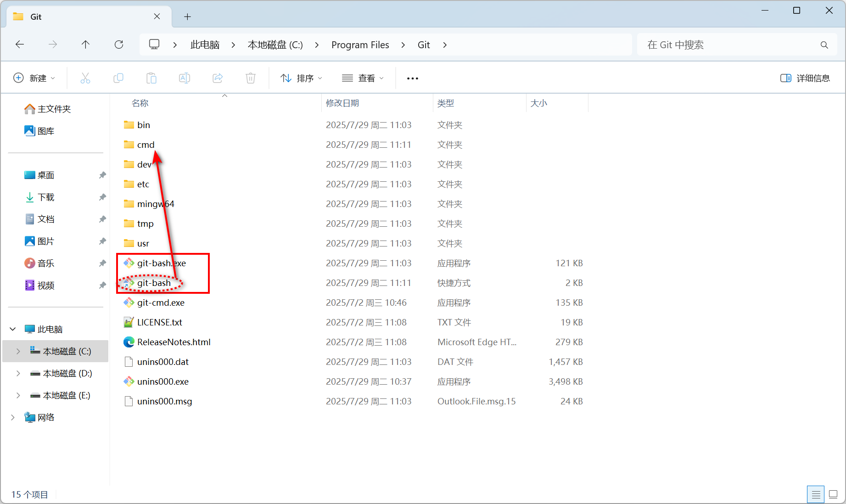Go back with the left arrow
Image resolution: width=846 pixels, height=504 pixels.
tap(20, 45)
